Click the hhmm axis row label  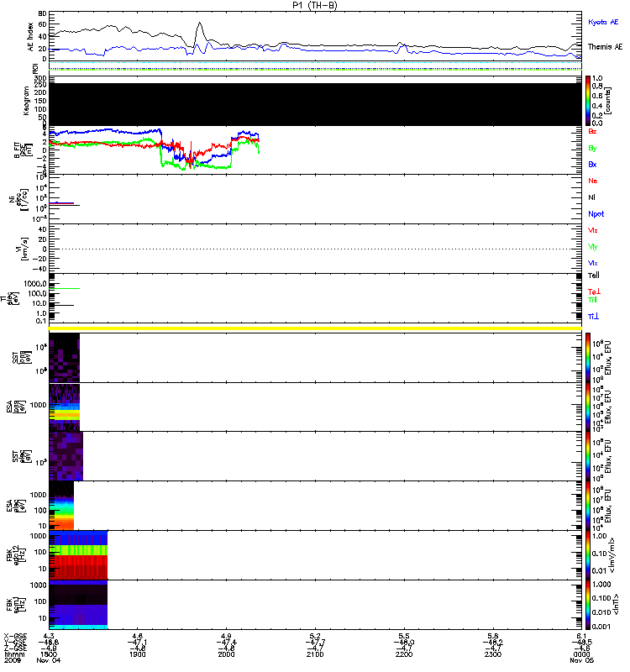13,654
